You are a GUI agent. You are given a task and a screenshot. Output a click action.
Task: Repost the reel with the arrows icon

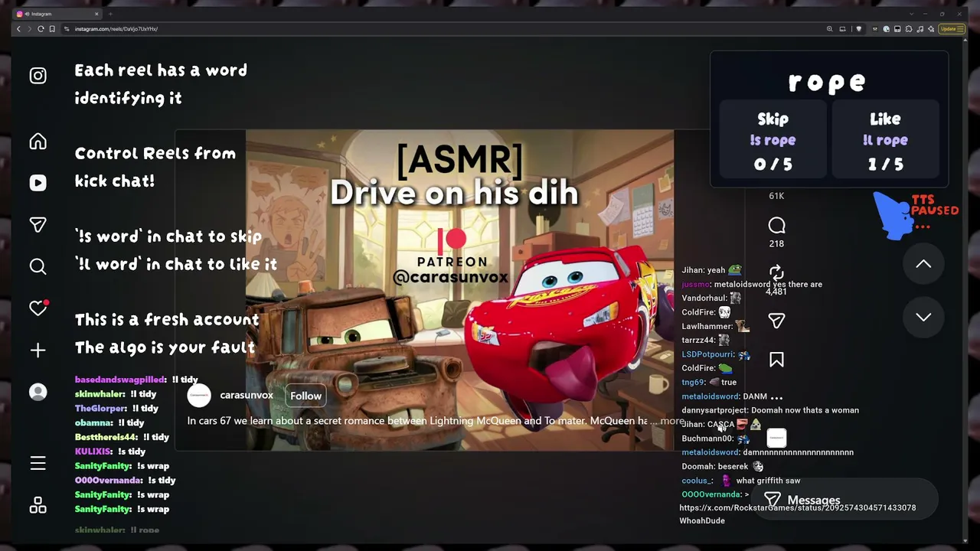point(776,272)
